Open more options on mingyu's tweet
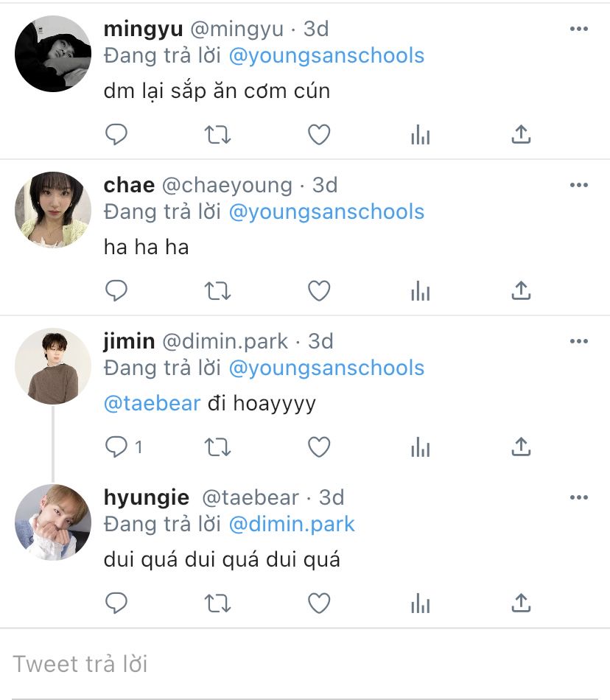 [579, 29]
